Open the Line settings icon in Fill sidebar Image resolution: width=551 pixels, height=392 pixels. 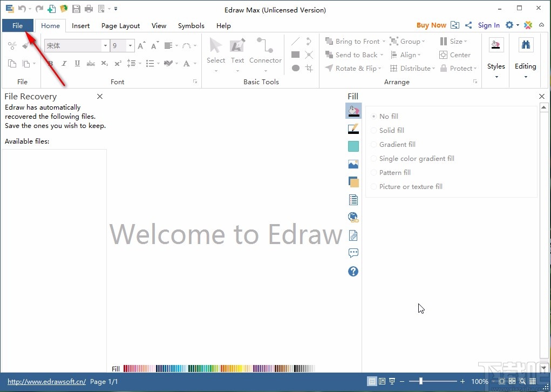353,129
